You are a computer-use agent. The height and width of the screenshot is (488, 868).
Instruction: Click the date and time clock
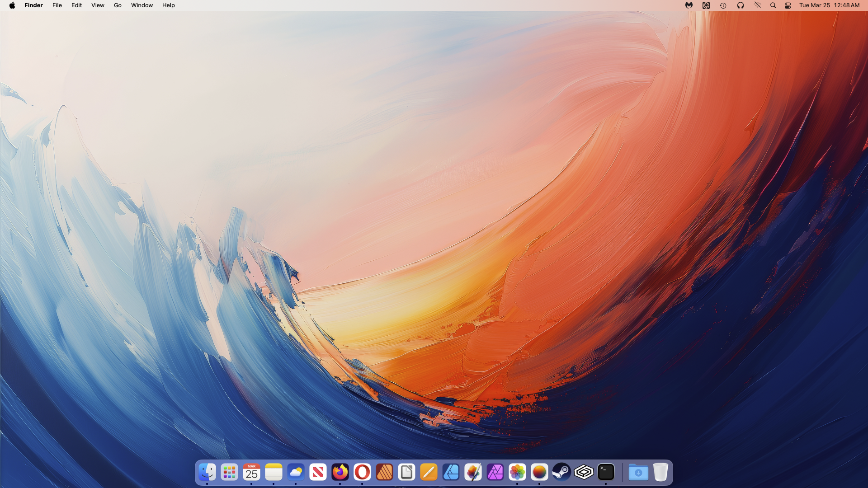coord(829,5)
